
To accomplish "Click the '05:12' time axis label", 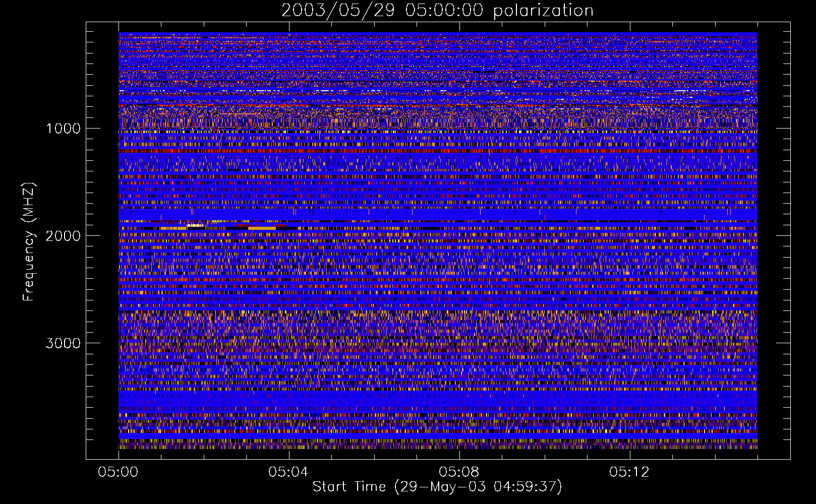I will click(x=629, y=472).
